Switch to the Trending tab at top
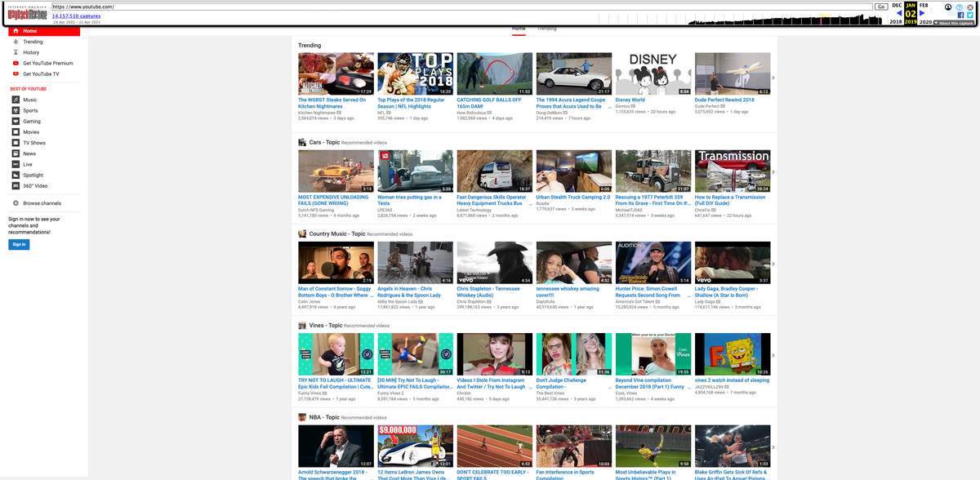980x480 pixels. [x=546, y=29]
